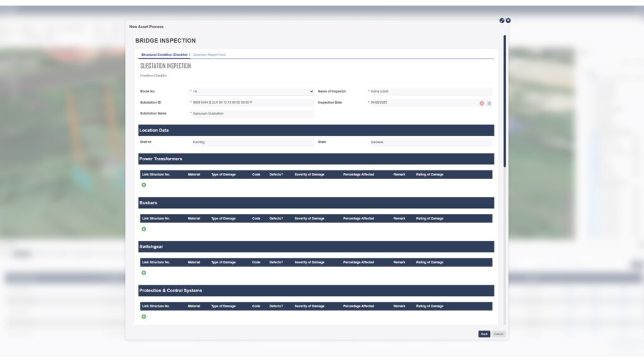Switch to the Summary Report Form tab
Viewport: 644px width, 362px height.
point(209,55)
